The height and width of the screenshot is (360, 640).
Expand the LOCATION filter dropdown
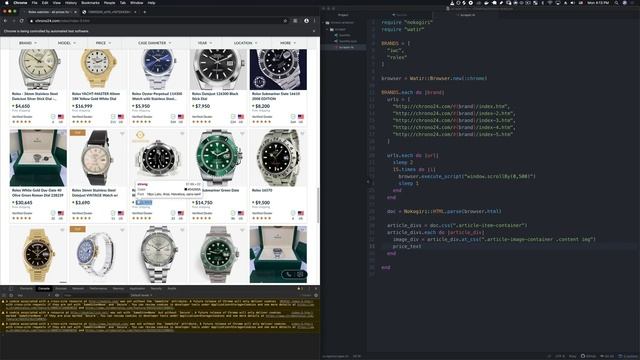246,43
